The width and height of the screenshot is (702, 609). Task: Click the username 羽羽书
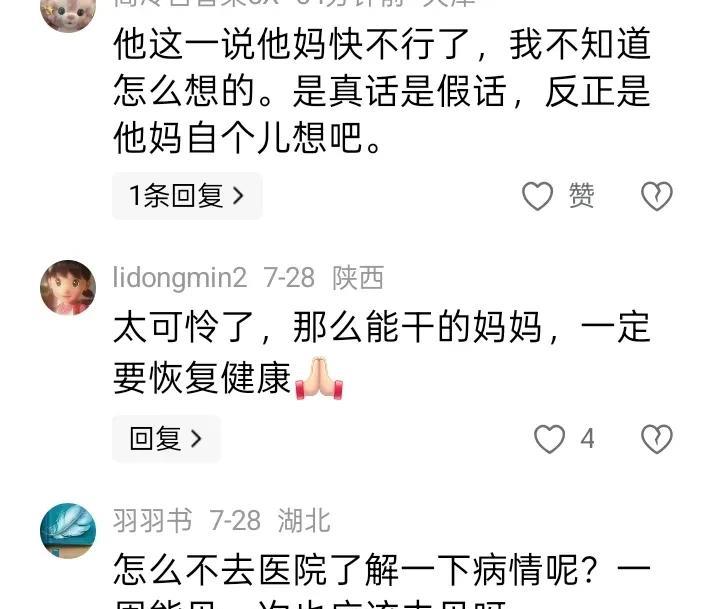click(x=153, y=520)
